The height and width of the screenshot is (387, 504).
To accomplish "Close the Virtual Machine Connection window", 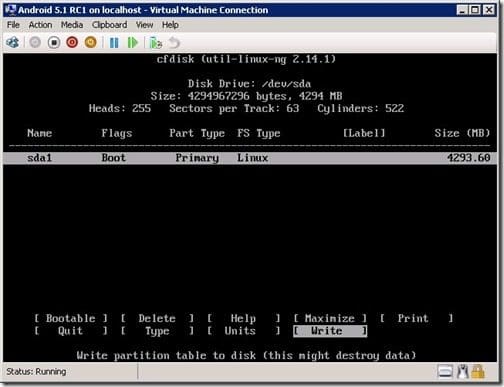I will tap(489, 10).
